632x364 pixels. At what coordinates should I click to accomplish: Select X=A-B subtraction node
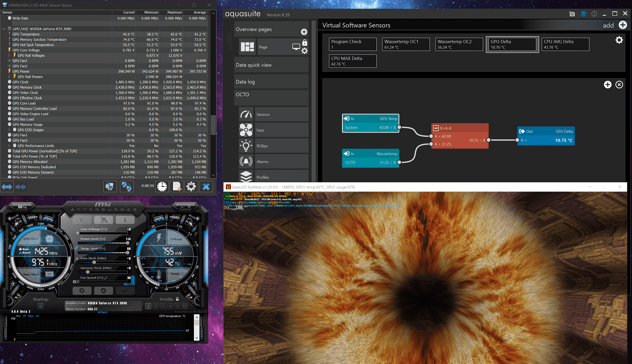(460, 136)
